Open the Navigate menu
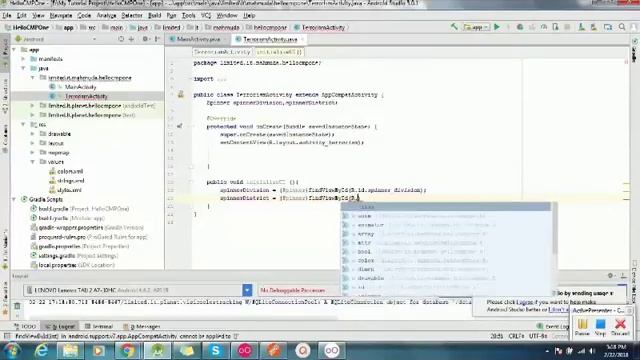This screenshot has height=360, width=640. [61, 16]
